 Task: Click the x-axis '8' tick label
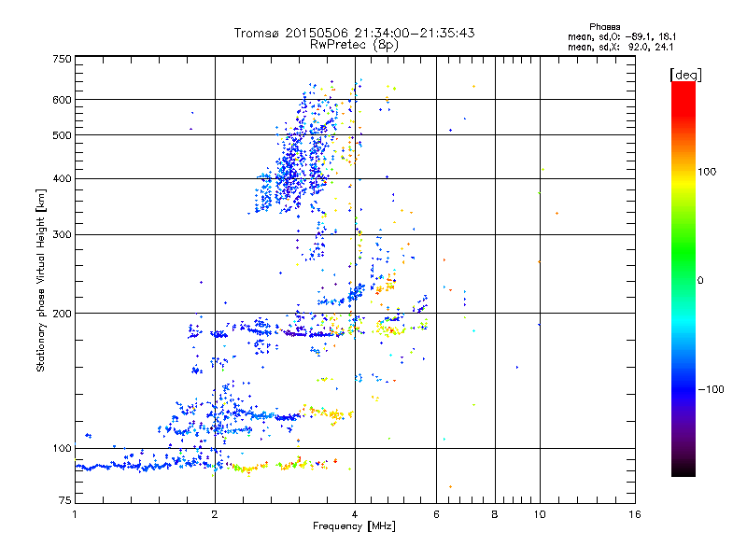point(495,514)
